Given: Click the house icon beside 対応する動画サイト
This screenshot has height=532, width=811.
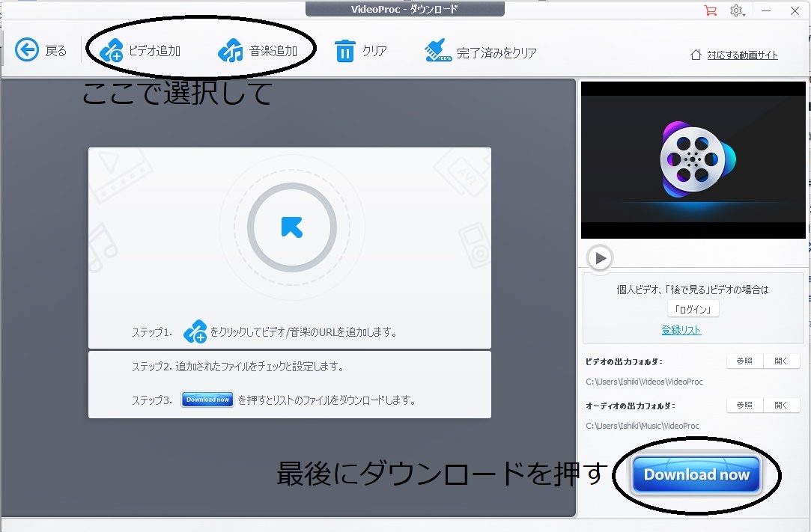Looking at the screenshot, I should pos(696,55).
